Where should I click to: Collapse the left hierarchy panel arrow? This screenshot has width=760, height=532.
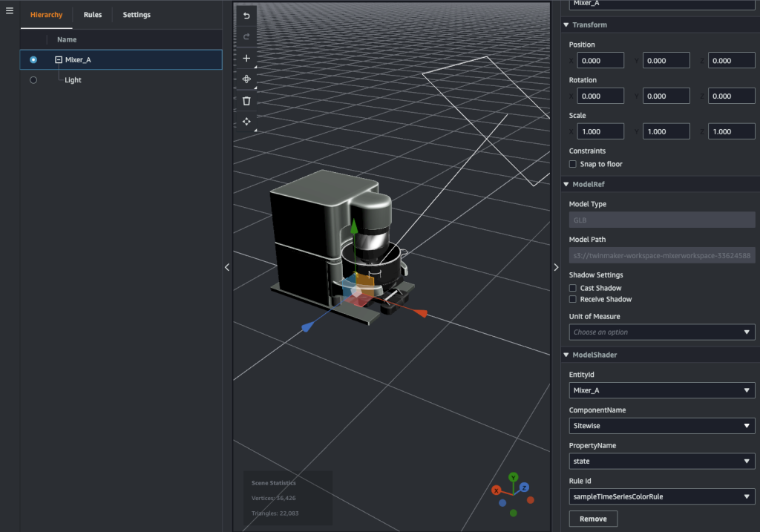click(227, 267)
